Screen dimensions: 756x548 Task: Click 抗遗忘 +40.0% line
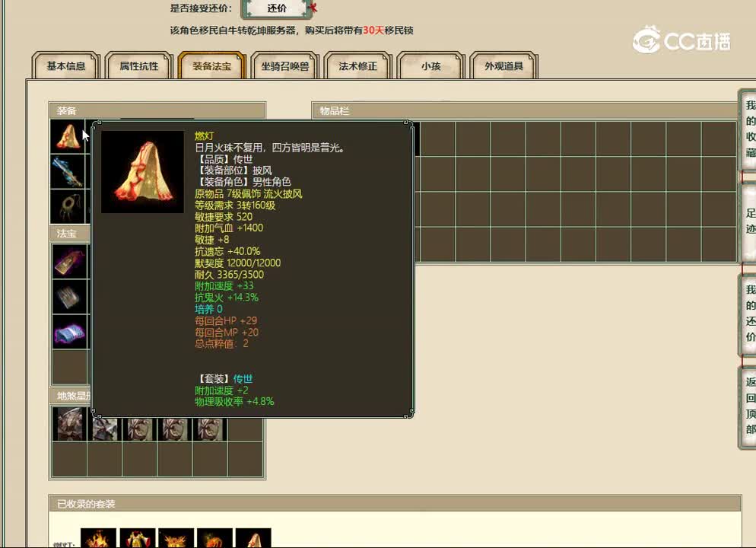point(227,251)
